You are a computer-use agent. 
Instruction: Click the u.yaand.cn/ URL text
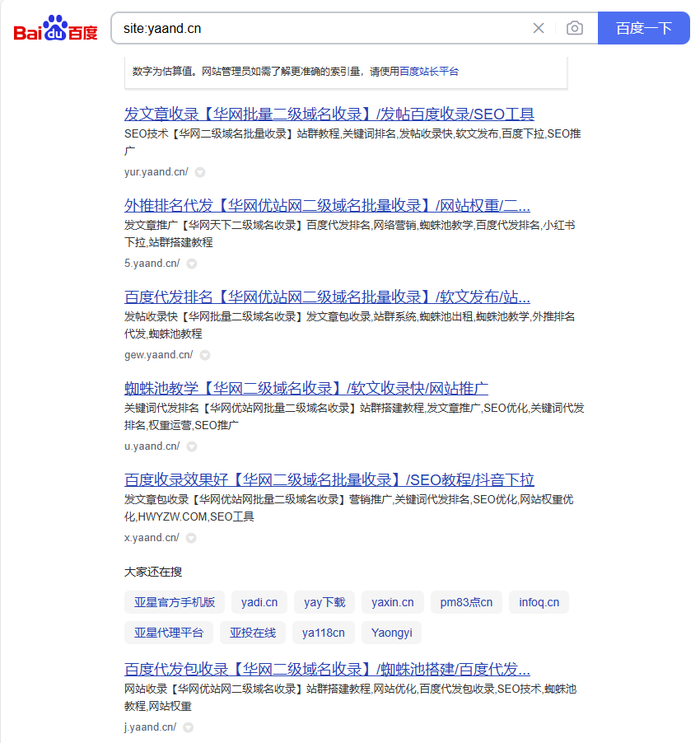coord(152,446)
